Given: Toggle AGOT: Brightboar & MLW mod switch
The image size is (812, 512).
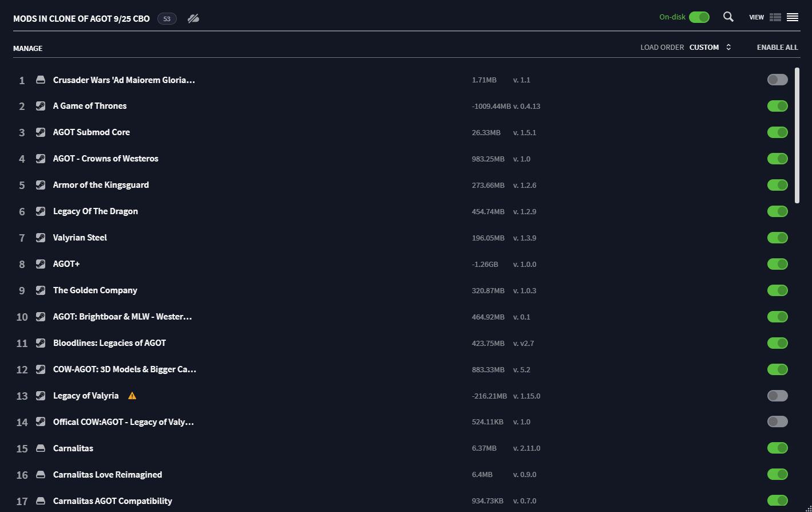Looking at the screenshot, I should pyautogui.click(x=778, y=317).
